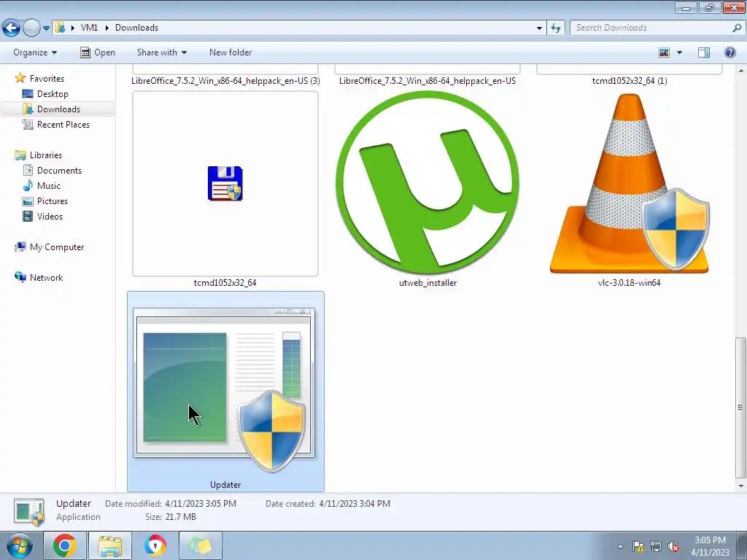Click the LibreOffice helppack_en-US (3) filename

(225, 81)
